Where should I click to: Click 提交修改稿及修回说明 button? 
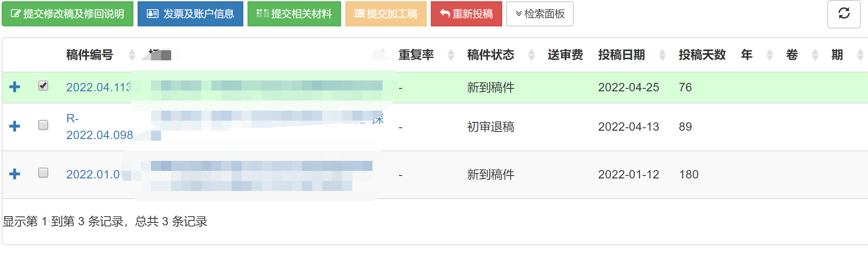68,14
